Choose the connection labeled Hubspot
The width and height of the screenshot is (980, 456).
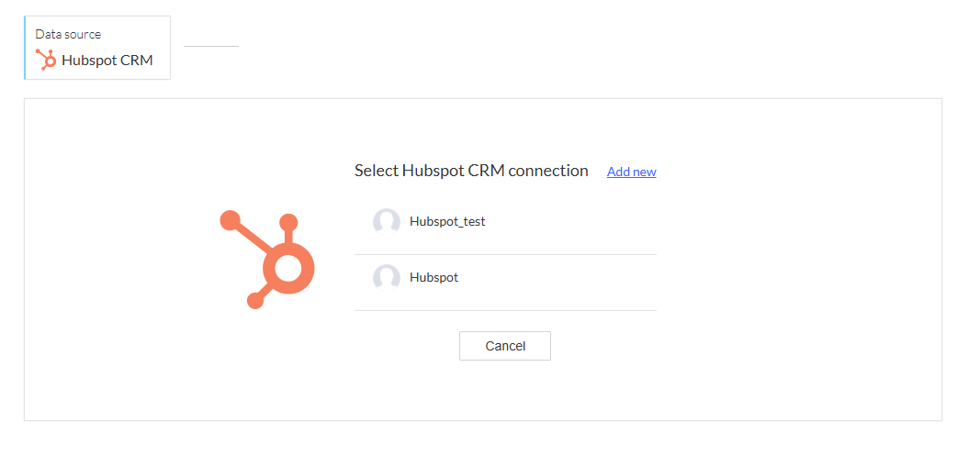point(434,277)
